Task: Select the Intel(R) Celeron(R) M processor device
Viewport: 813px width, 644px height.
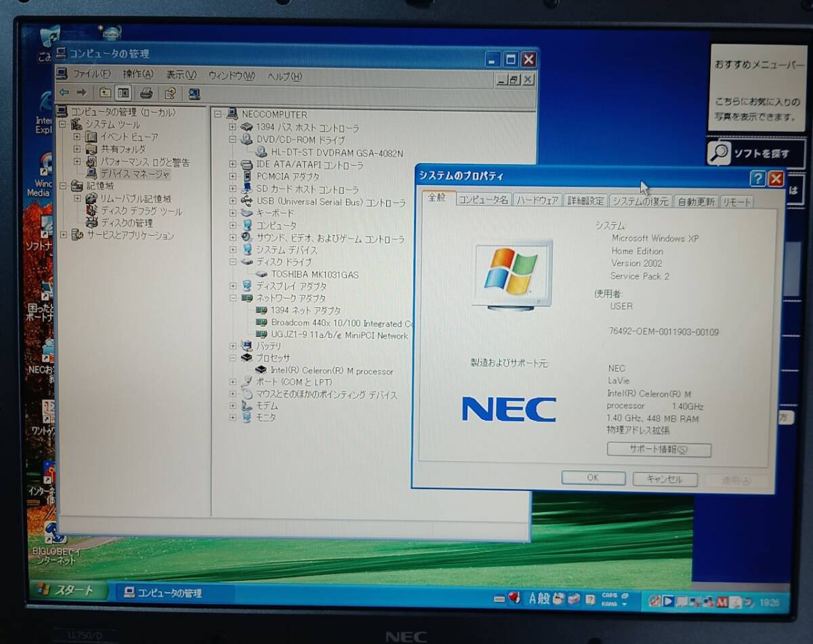Action: (x=332, y=370)
